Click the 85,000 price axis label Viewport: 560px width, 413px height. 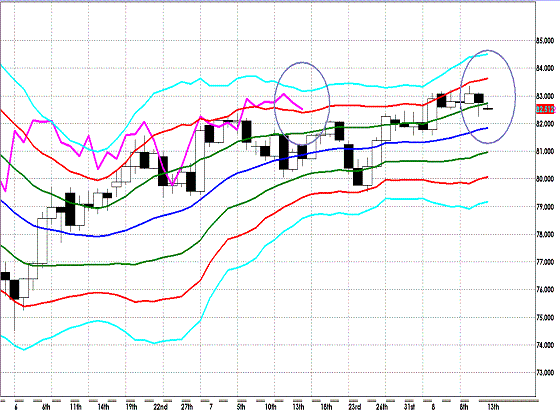[545, 40]
